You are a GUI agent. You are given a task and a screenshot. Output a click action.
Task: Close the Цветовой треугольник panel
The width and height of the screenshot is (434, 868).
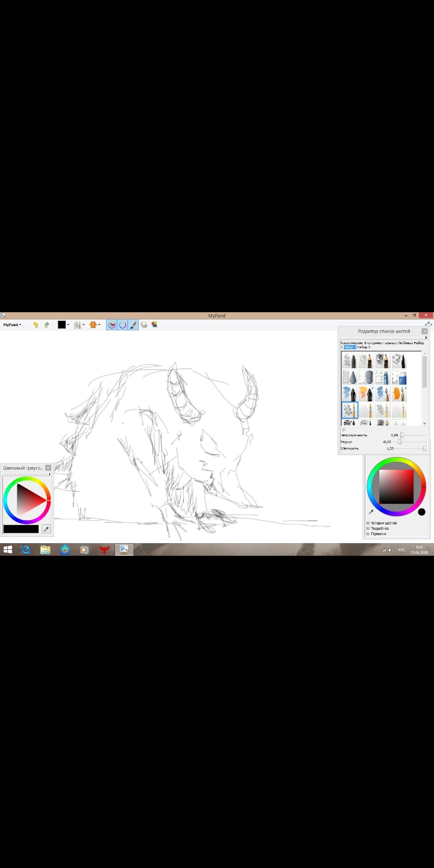pos(48,468)
